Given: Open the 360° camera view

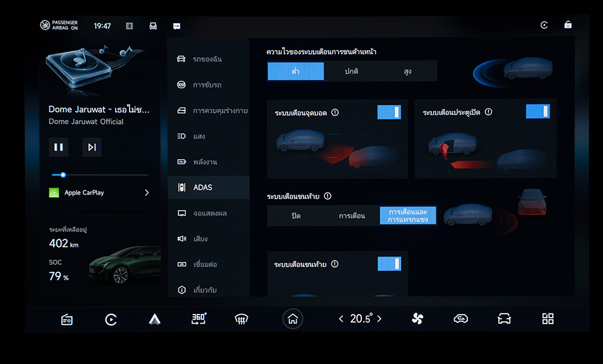Looking at the screenshot, I should pos(198,319).
